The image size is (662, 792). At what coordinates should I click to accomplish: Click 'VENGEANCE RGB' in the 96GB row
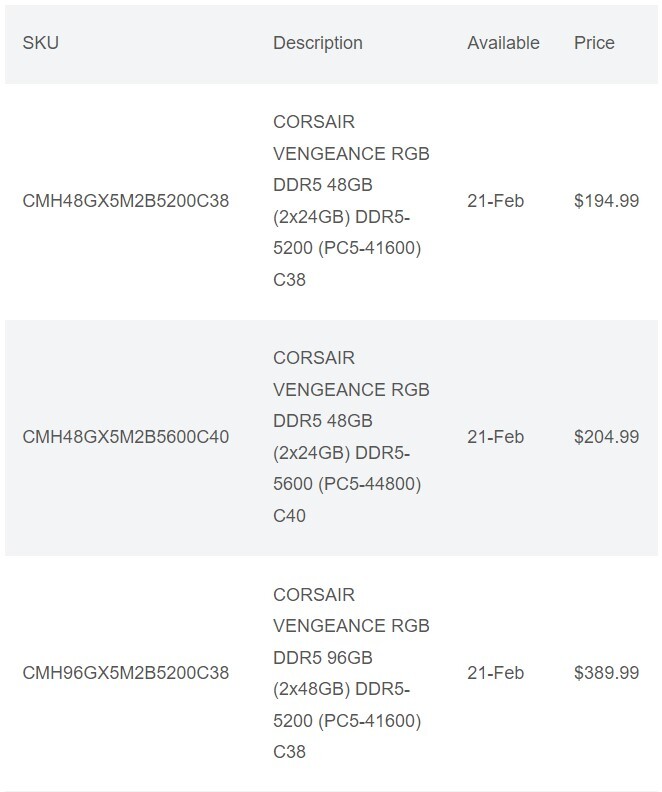pyautogui.click(x=351, y=626)
